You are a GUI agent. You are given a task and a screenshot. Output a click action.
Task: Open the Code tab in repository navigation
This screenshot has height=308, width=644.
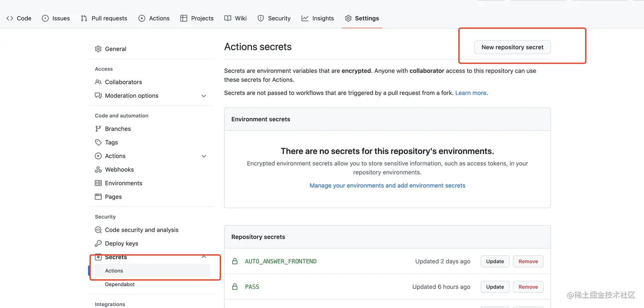pos(19,18)
